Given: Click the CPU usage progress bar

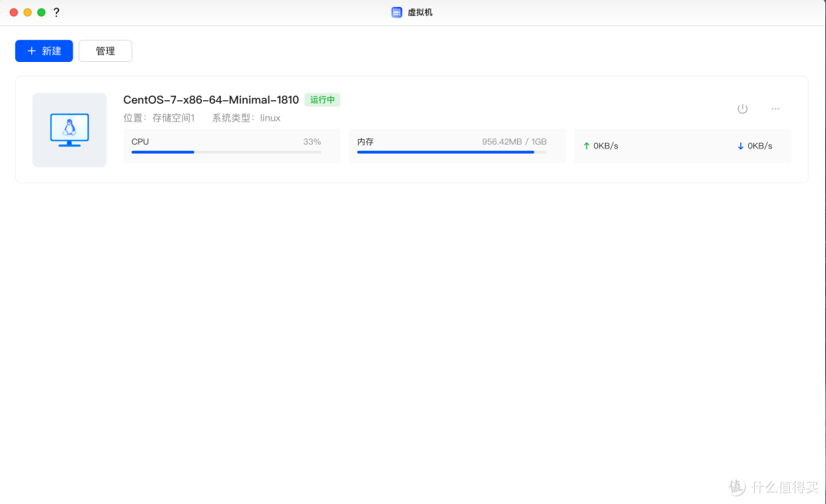Looking at the screenshot, I should tap(226, 152).
